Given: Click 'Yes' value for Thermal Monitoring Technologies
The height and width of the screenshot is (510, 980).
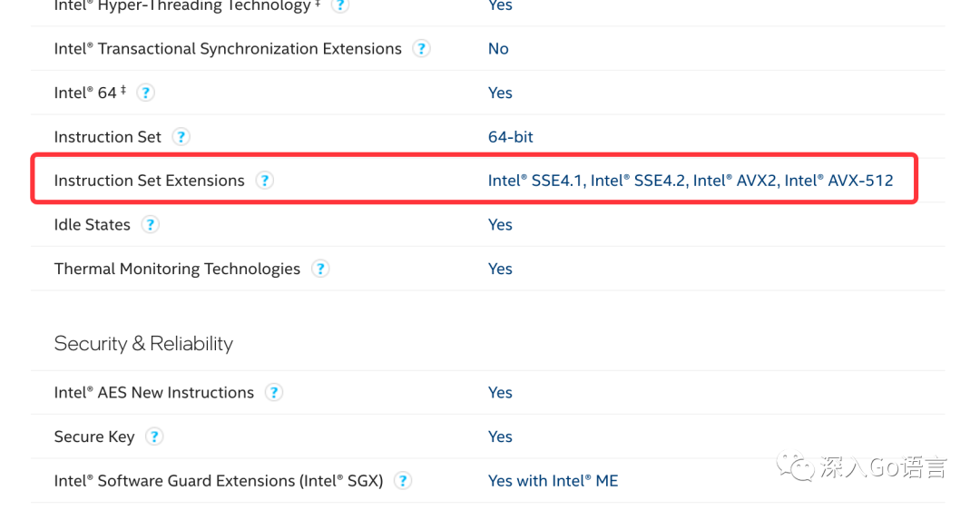Looking at the screenshot, I should tap(500, 269).
